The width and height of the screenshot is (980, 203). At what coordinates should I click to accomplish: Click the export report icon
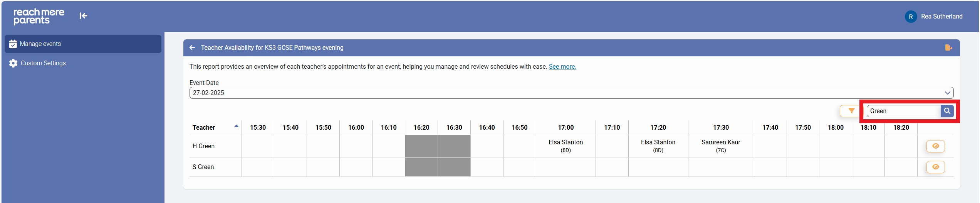coord(948,47)
